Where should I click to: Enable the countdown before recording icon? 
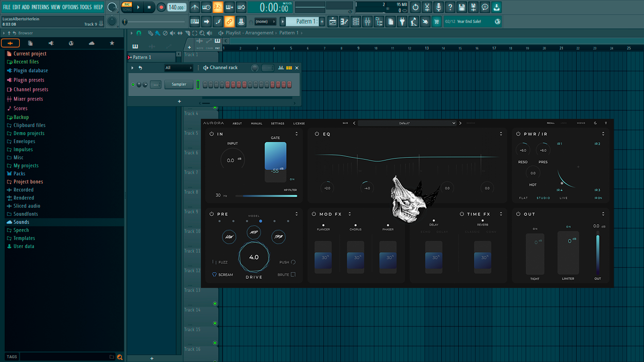[x=218, y=7]
